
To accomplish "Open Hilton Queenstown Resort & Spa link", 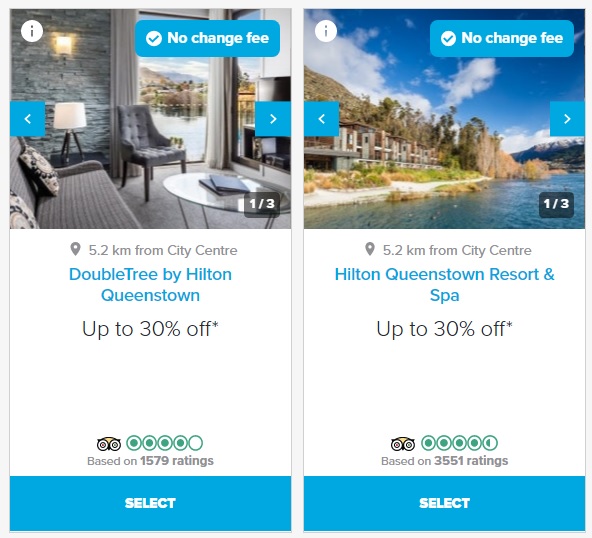I will pos(444,285).
